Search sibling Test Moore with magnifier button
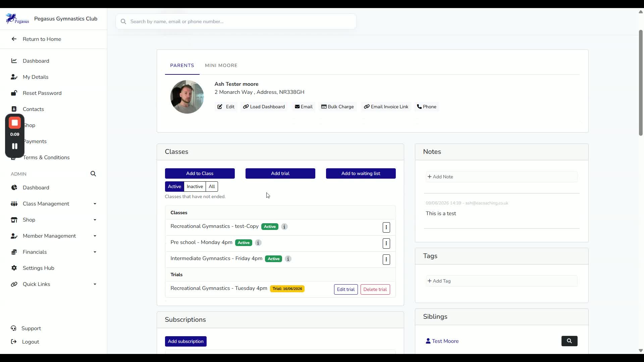Viewport: 644px width, 362px height. tap(569, 341)
